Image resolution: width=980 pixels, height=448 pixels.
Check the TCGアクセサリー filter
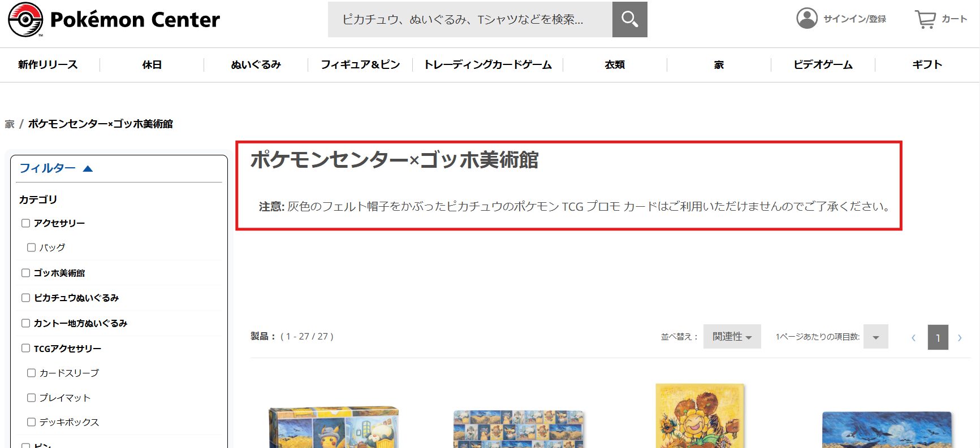click(x=25, y=348)
